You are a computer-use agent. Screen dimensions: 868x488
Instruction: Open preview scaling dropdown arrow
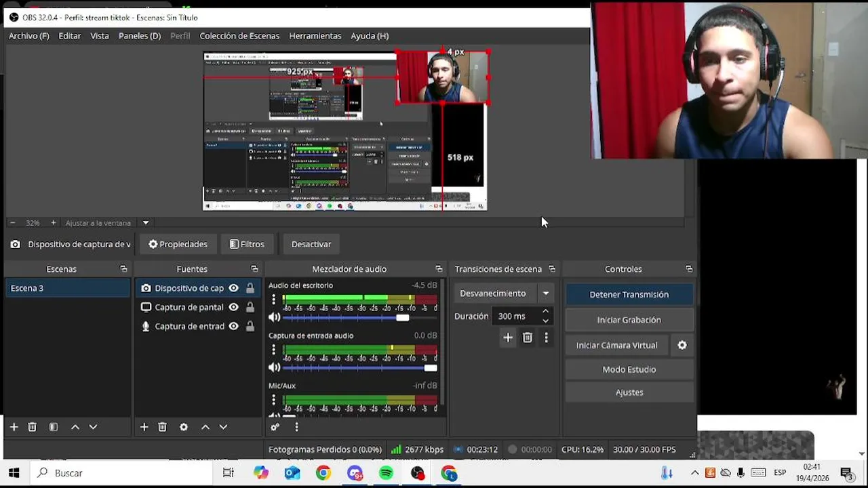145,223
